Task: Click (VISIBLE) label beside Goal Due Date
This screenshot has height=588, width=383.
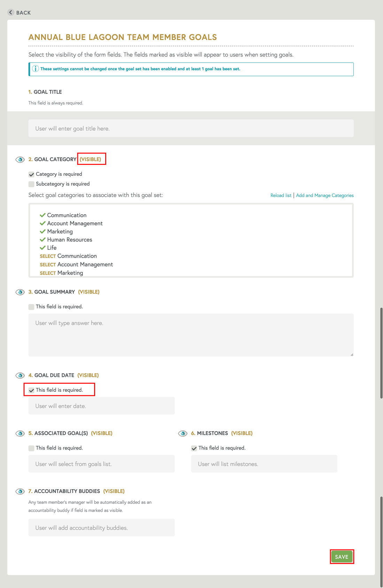Action: coord(88,375)
